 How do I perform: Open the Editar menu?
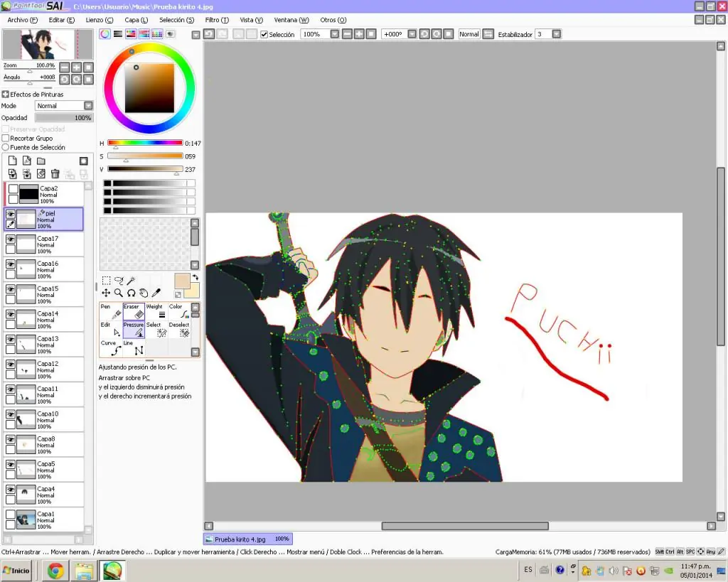point(61,20)
